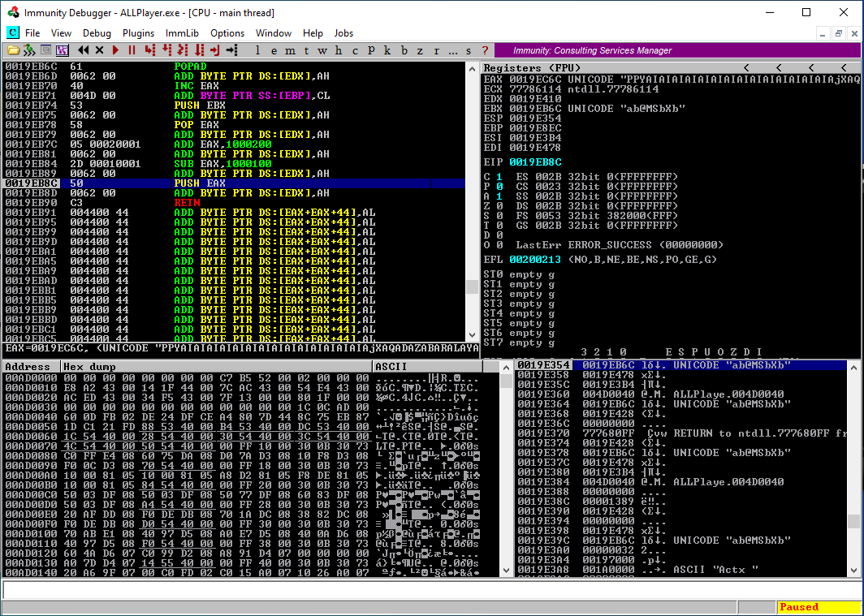Click the gray window icon in the toolbar
This screenshot has width=864, height=616.
pyautogui.click(x=45, y=50)
